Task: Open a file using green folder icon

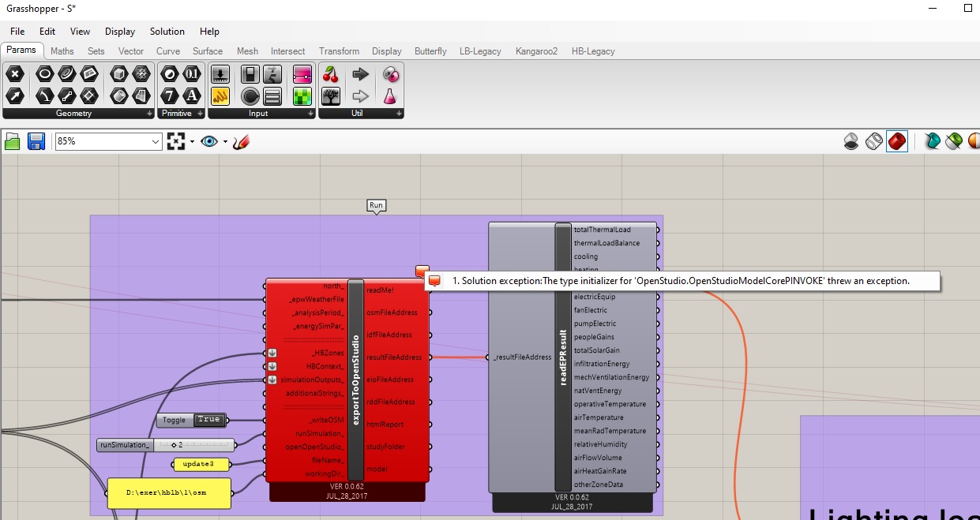Action: click(13, 142)
